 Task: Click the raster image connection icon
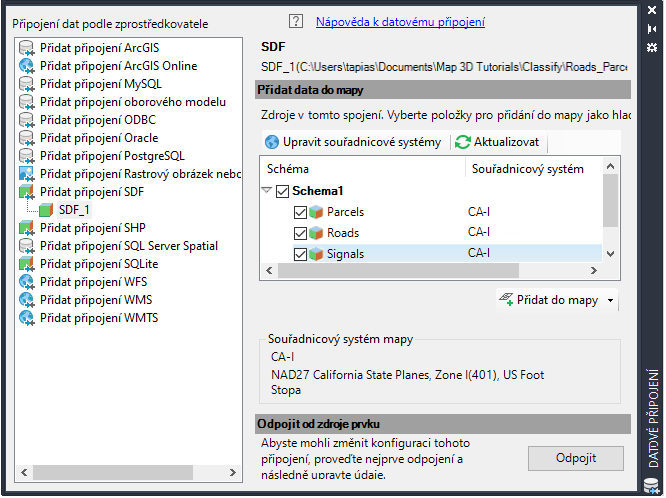[27, 174]
